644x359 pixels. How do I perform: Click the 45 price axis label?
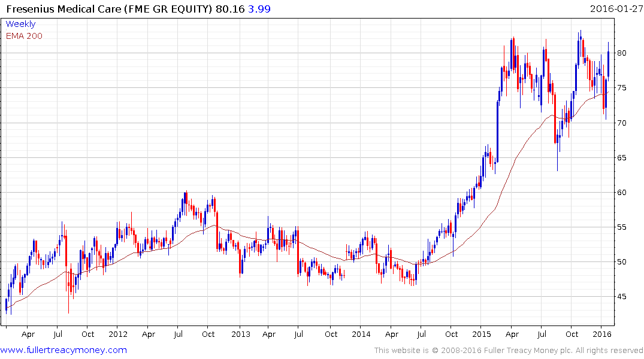(x=622, y=297)
